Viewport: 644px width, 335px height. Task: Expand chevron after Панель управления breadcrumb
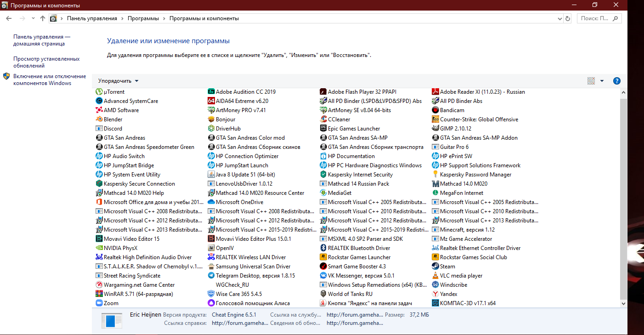122,18
